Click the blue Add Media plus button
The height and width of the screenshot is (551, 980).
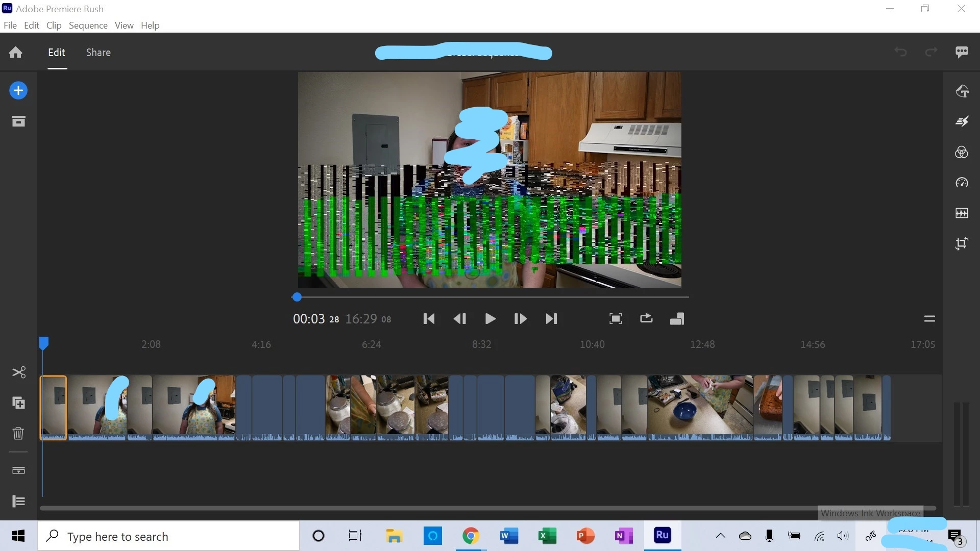tap(18, 91)
